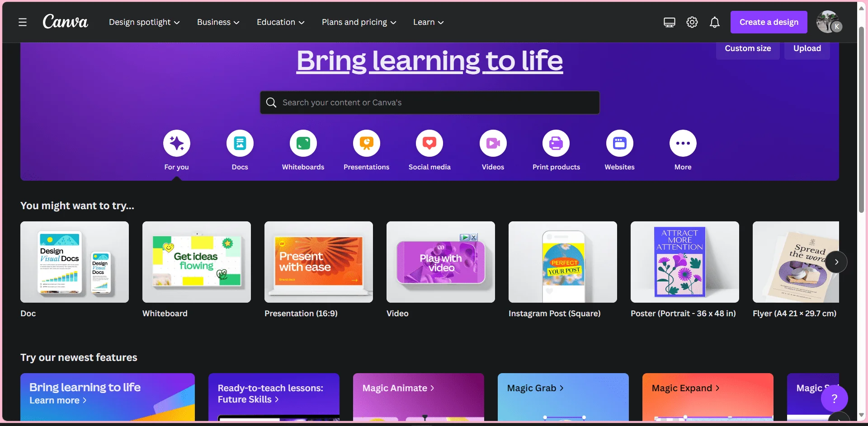The height and width of the screenshot is (426, 868).
Task: Open the help question mark button
Action: (834, 398)
